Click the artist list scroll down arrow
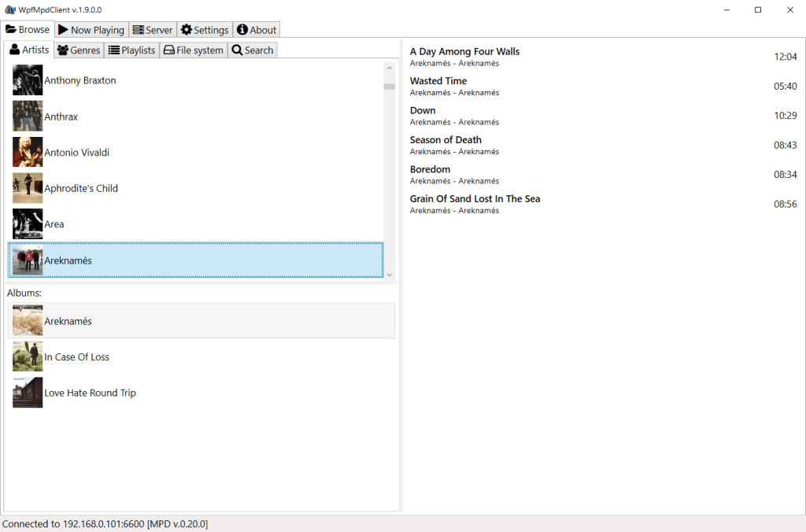The height and width of the screenshot is (532, 806). click(389, 275)
